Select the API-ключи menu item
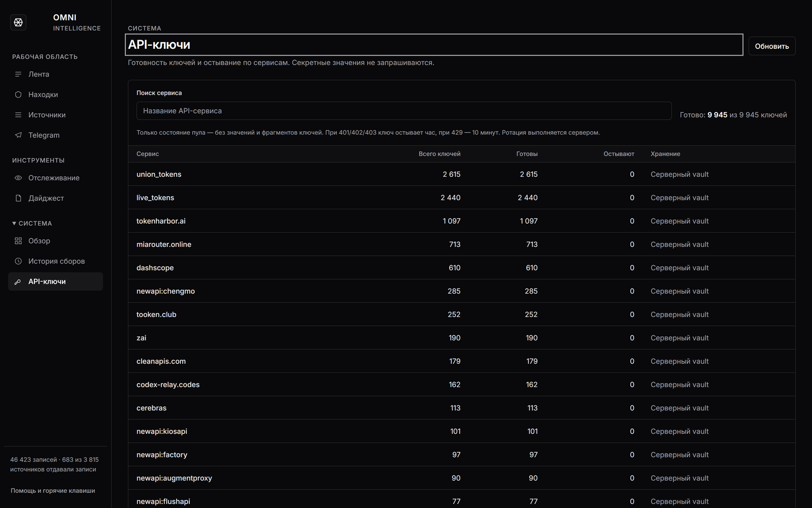Viewport: 812px width, 508px height. [x=55, y=281]
